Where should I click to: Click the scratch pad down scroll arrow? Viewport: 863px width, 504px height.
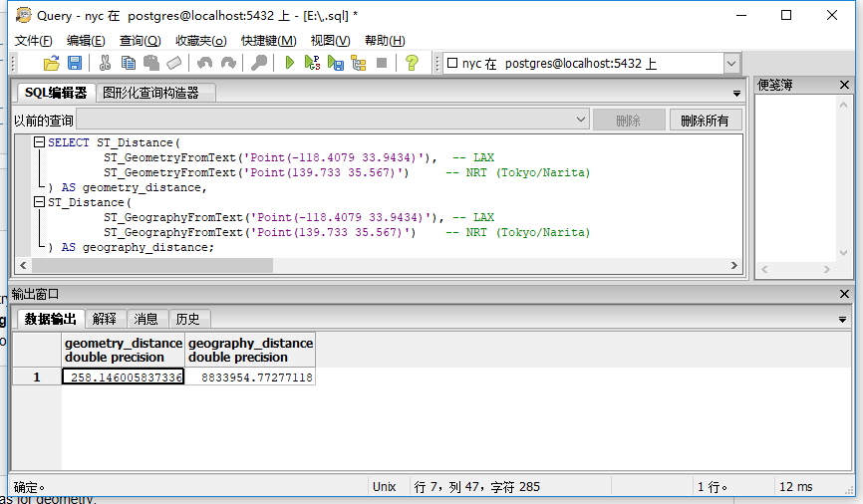tap(843, 253)
